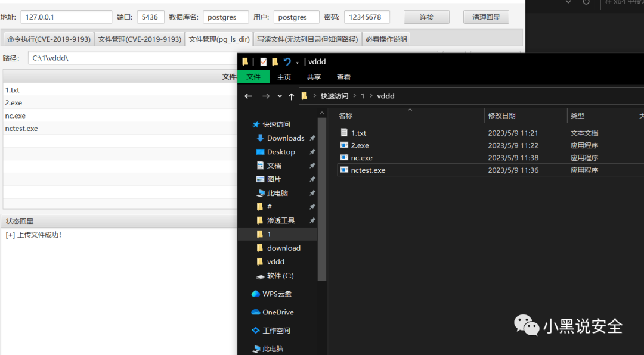The image size is (644, 355).
Task: Click the 端口 port field 5436
Action: click(150, 17)
